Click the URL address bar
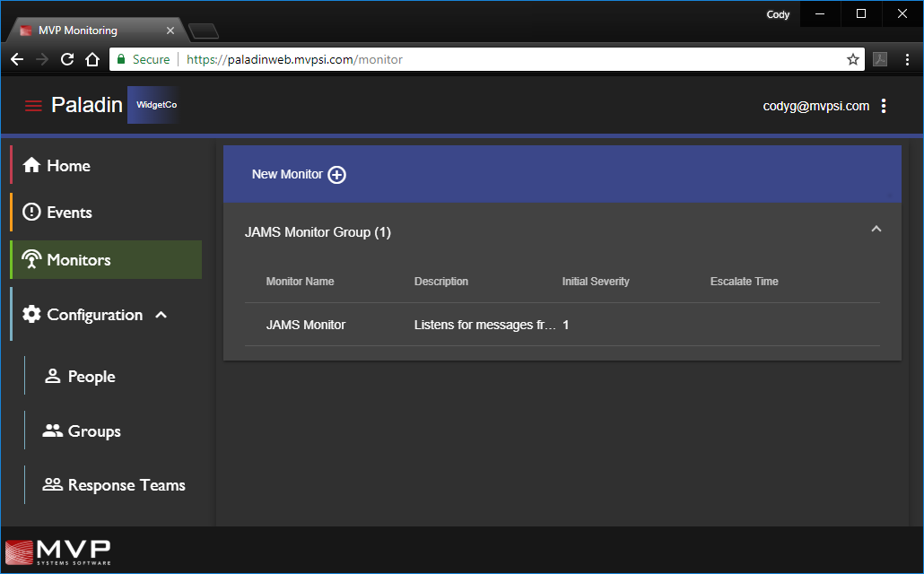Viewport: 924px width, 574px height. point(502,59)
